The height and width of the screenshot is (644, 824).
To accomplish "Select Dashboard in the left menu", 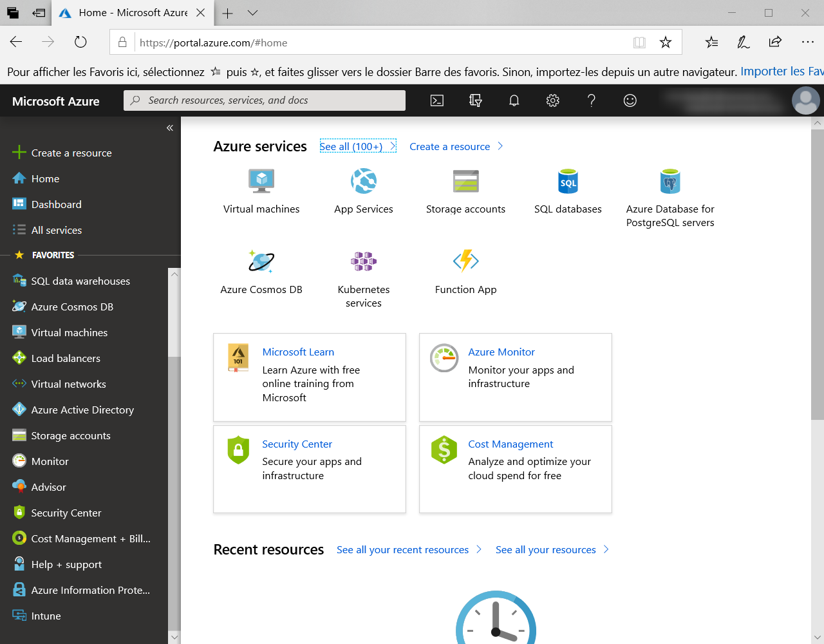I will (x=57, y=204).
